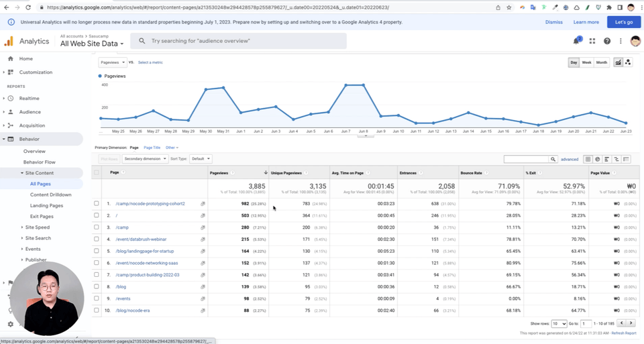
Task: Check the box for row 2 "/"
Action: pyautogui.click(x=97, y=215)
